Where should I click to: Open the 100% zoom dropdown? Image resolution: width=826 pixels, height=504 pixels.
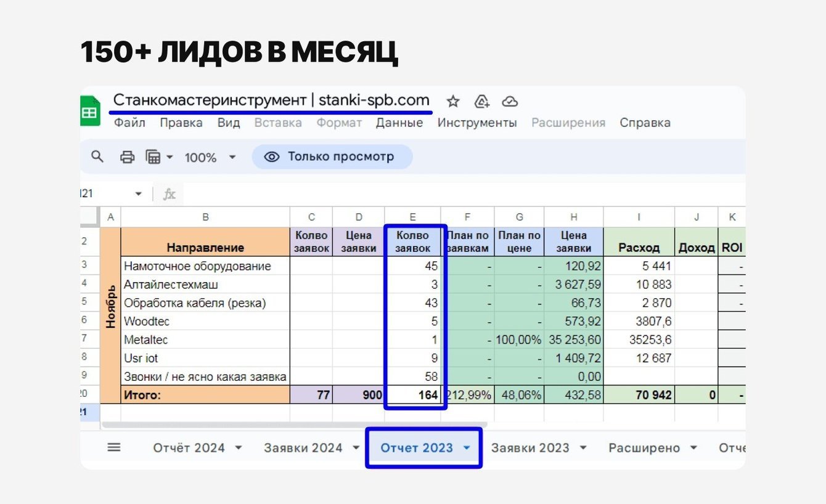210,157
